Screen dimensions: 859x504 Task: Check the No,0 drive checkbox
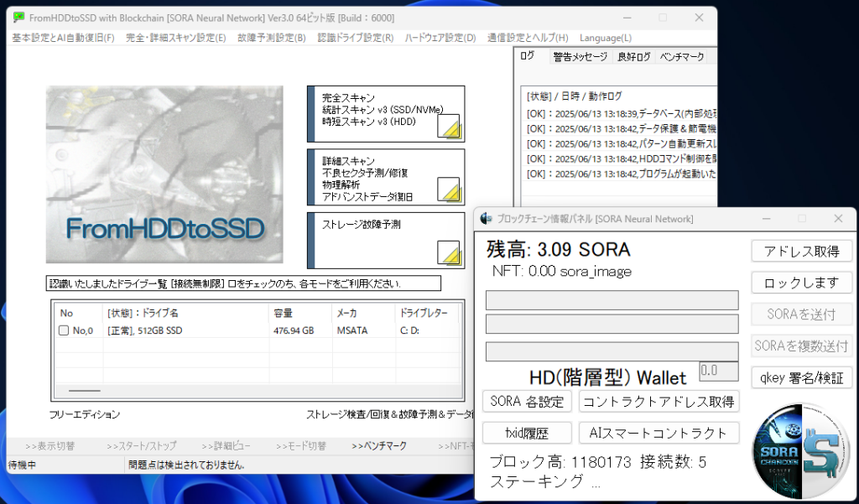point(64,330)
